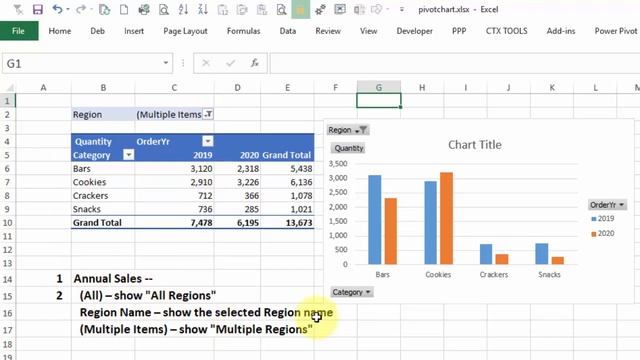Switch to the Data tab

288,31
